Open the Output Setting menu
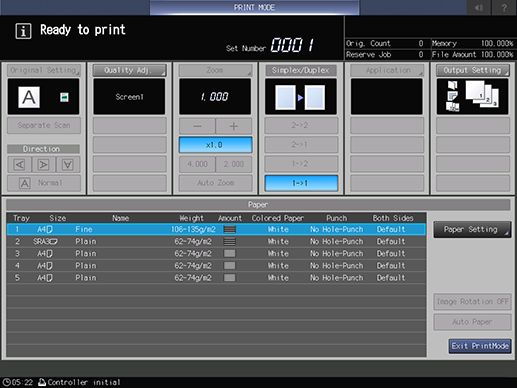The image size is (517, 388). point(472,70)
